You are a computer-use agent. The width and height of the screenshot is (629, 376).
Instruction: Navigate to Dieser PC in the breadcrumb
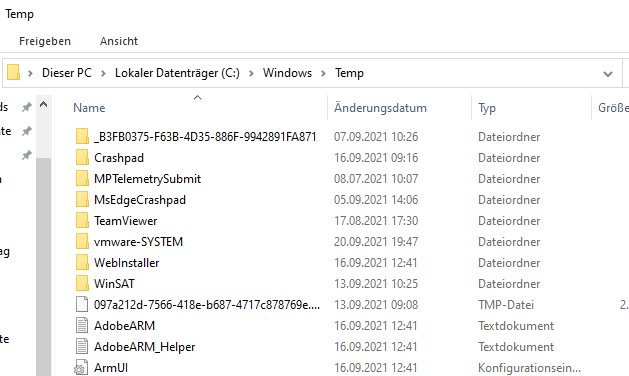click(67, 73)
